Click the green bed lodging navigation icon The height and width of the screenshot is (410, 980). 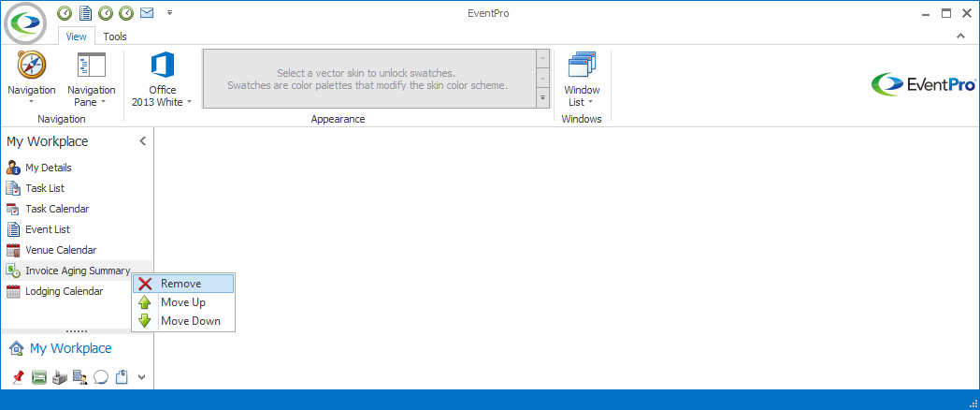(39, 377)
